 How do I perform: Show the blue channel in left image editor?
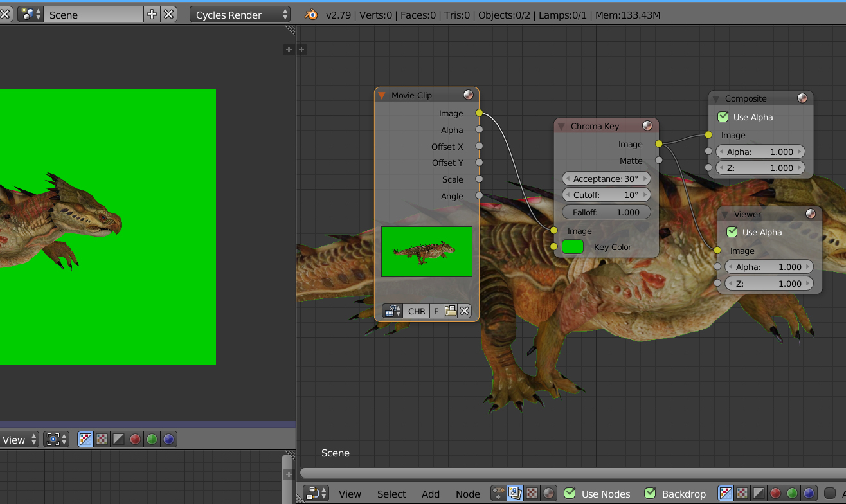(168, 440)
